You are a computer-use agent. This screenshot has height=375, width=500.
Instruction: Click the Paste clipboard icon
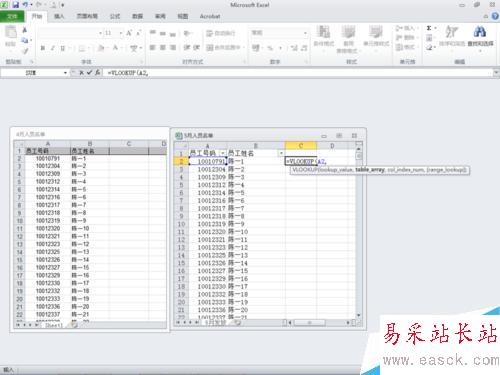tap(11, 32)
